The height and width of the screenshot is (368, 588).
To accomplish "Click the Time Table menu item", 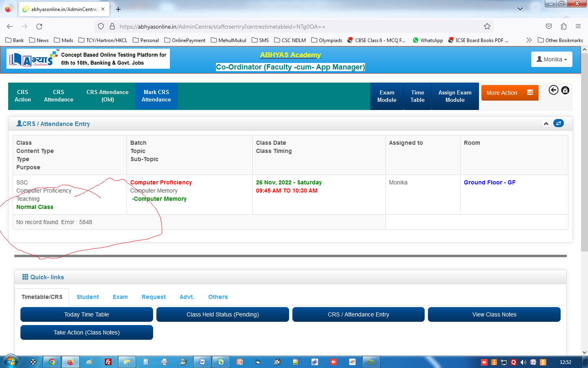I will [417, 96].
